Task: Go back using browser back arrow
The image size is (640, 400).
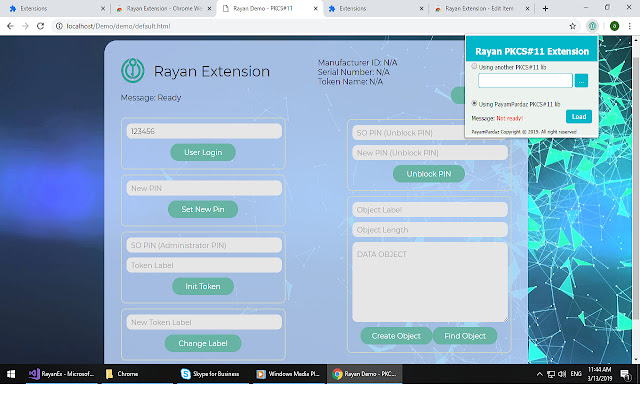Action: (x=10, y=26)
